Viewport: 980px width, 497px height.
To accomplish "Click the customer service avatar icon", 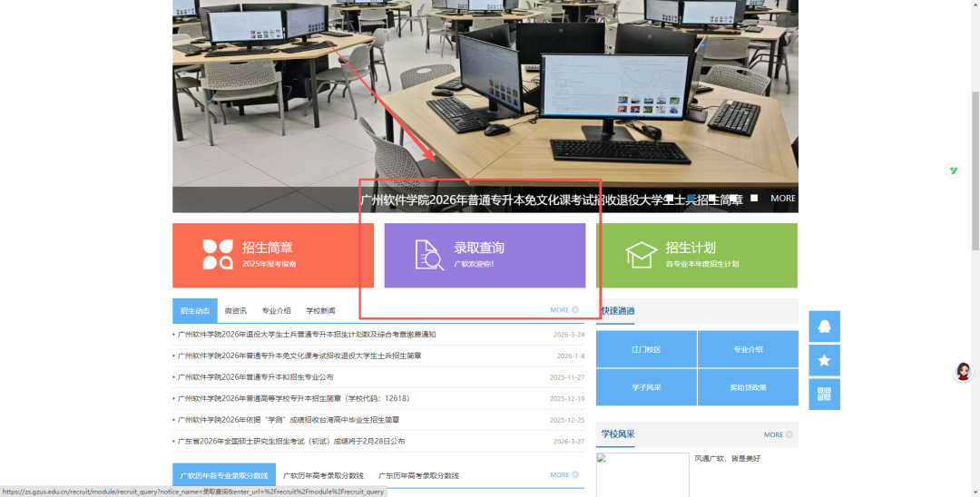I will [x=963, y=371].
